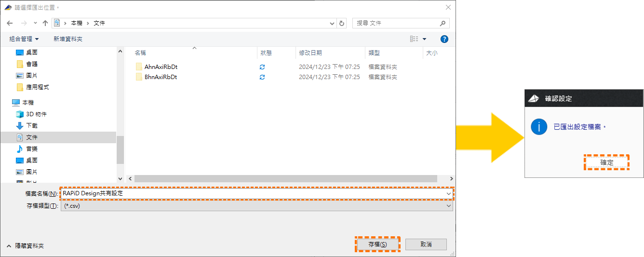This screenshot has height=257, width=644.
Task: Click the AhnAxiRbDt folder icon
Action: (x=139, y=67)
